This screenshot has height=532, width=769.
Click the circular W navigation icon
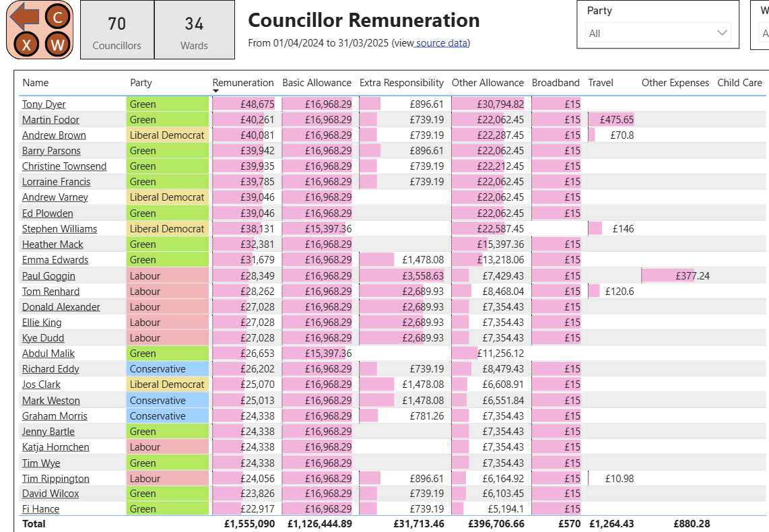tap(58, 45)
